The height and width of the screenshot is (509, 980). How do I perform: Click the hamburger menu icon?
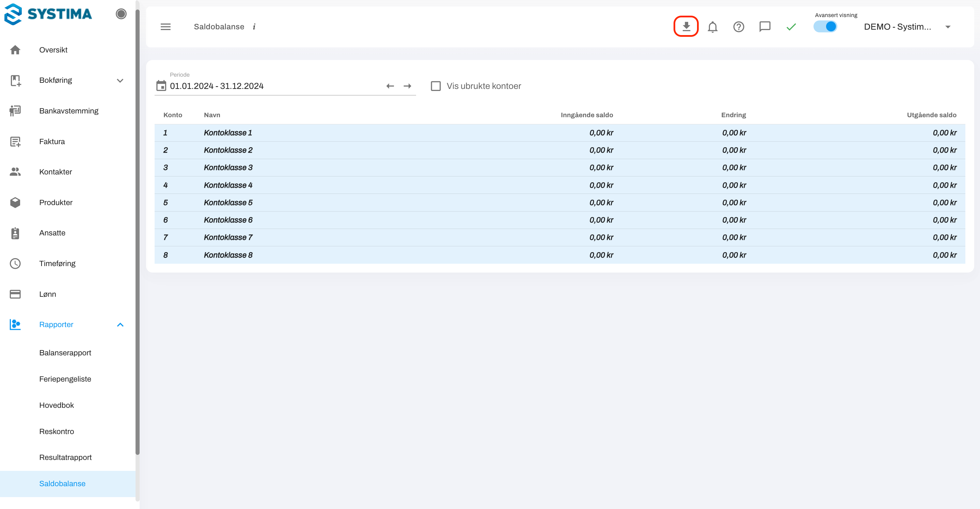(x=165, y=27)
